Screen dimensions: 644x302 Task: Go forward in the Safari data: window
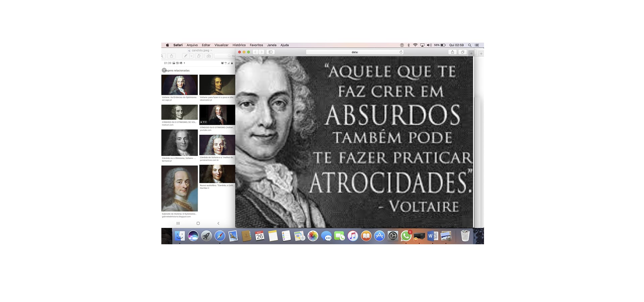(x=262, y=52)
